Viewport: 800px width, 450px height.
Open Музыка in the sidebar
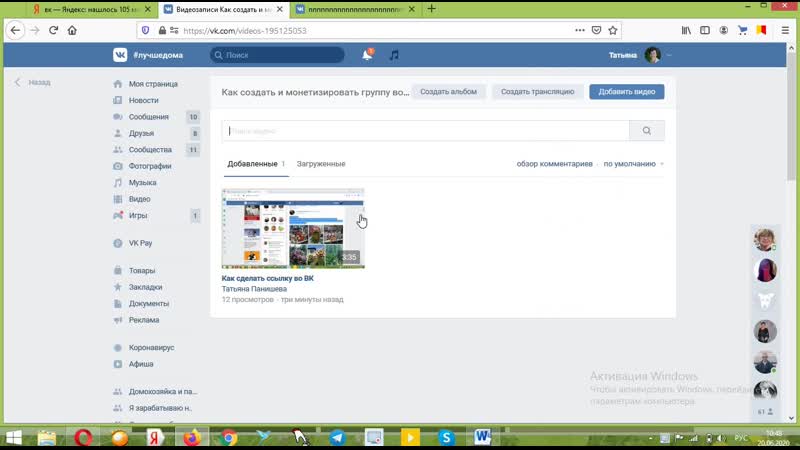[x=142, y=183]
